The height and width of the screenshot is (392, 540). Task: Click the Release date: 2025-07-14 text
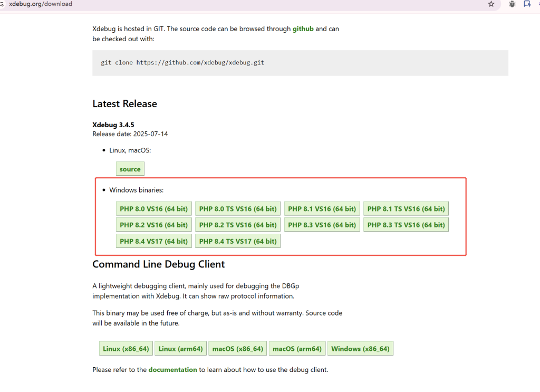tap(130, 134)
